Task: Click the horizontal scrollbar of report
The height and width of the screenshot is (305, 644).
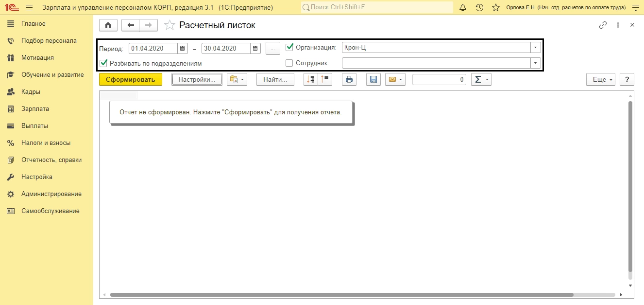Action: pos(340,295)
